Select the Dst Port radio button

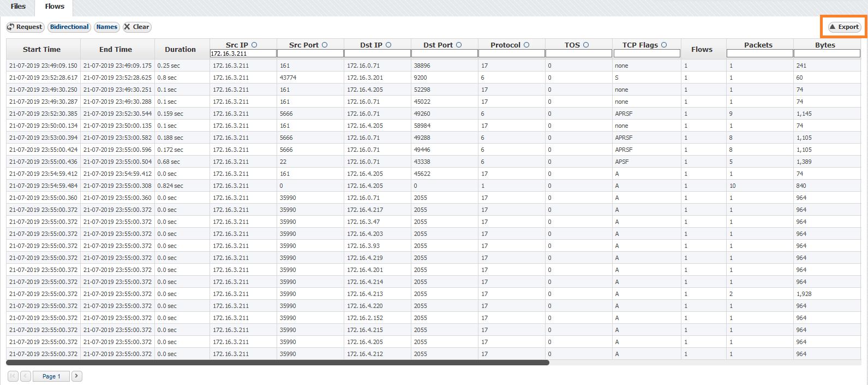click(459, 45)
